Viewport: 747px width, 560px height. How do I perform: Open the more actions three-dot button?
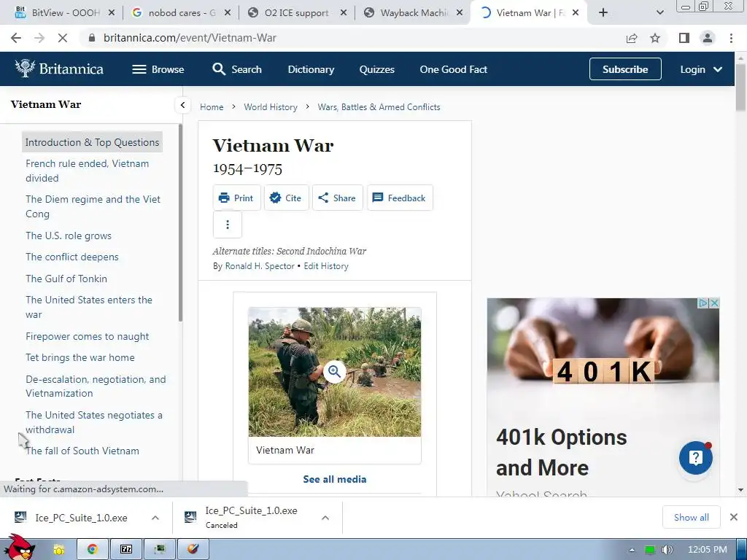coord(228,225)
